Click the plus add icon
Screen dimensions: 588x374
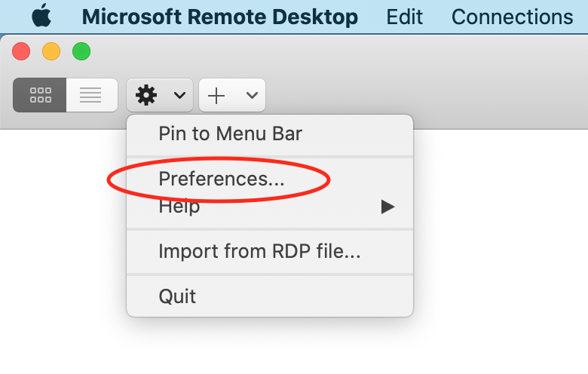click(217, 95)
